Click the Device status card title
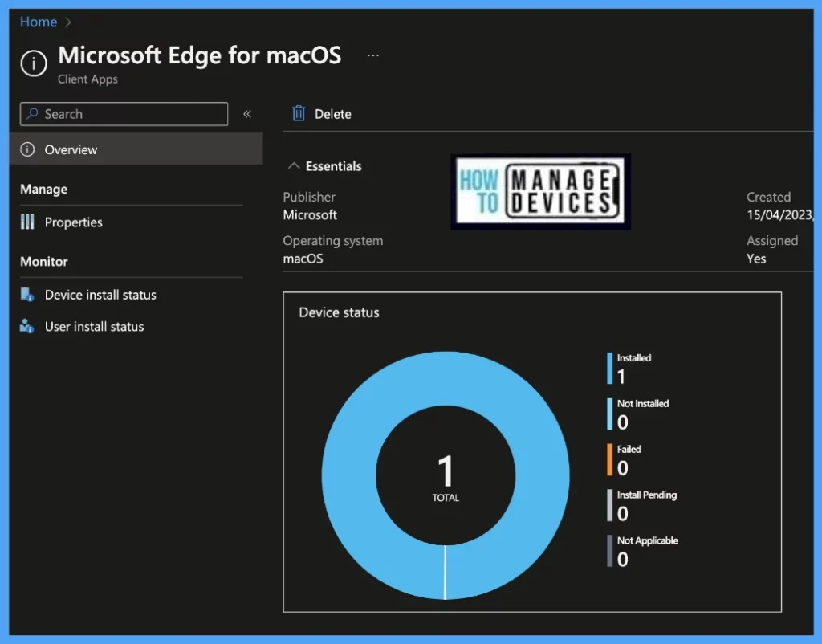822x644 pixels. 340,312
